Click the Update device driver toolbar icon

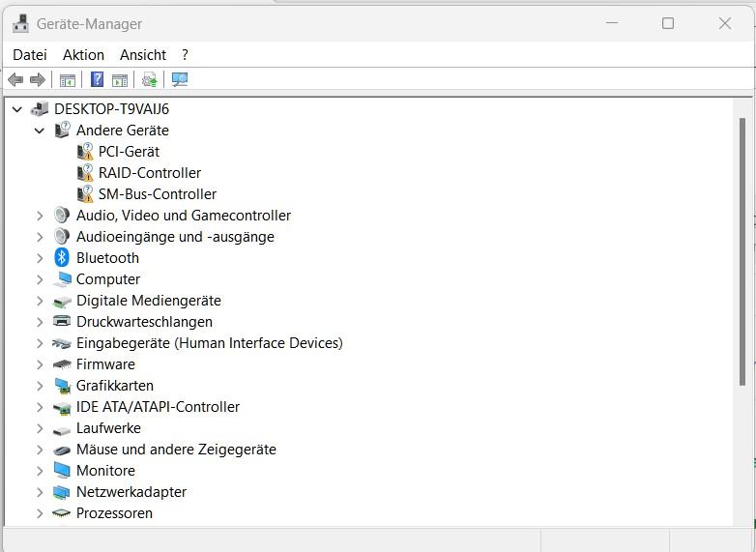[150, 79]
